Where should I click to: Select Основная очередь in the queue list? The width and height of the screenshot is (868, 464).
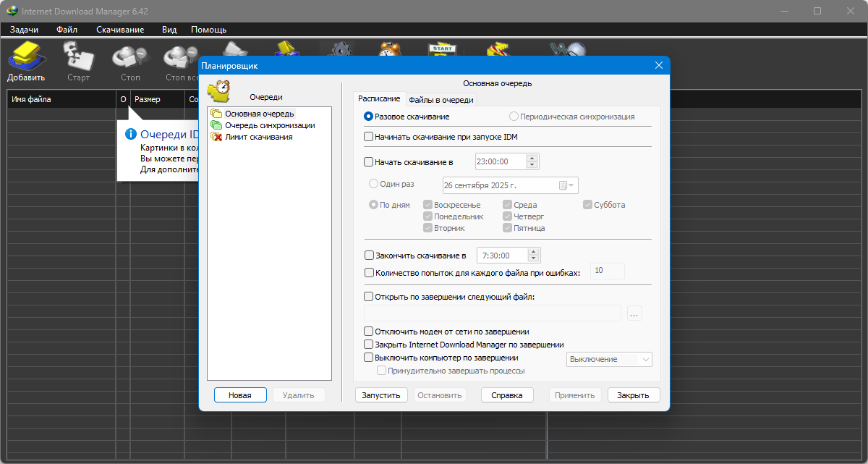click(259, 114)
